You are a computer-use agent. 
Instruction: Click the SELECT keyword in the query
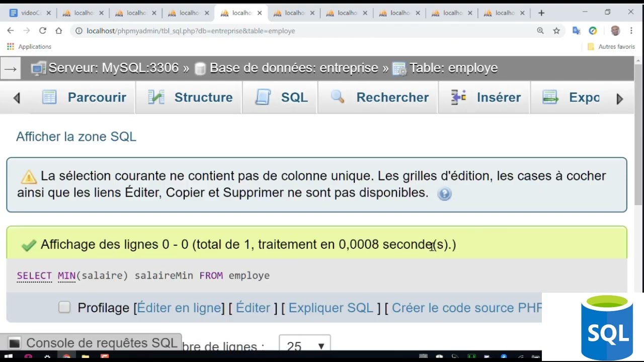(34, 276)
